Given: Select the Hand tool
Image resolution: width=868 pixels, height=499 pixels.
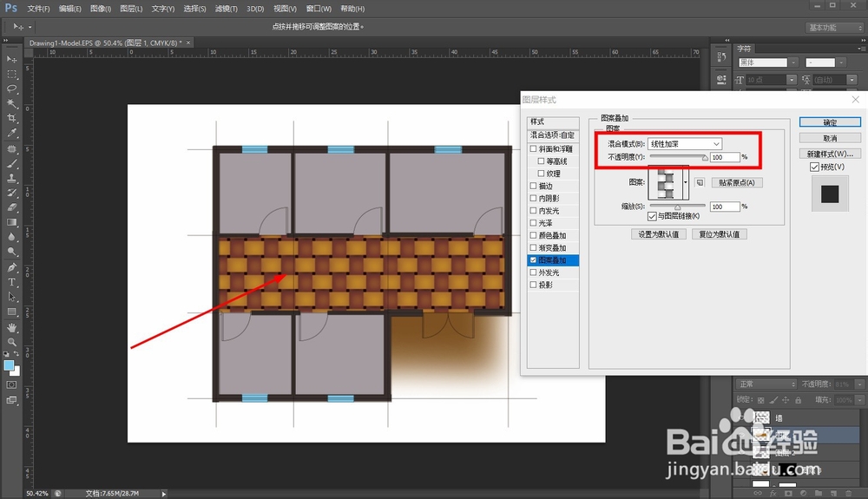Looking at the screenshot, I should coord(11,327).
